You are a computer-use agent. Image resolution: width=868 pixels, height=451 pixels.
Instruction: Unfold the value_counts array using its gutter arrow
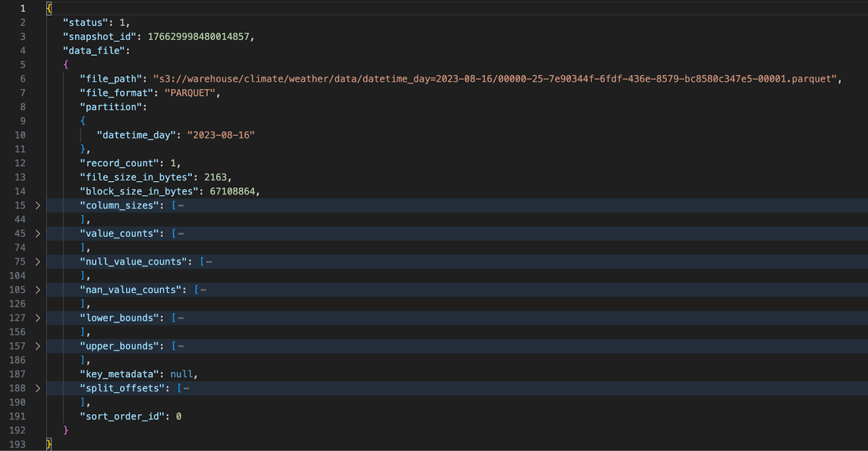(x=37, y=234)
